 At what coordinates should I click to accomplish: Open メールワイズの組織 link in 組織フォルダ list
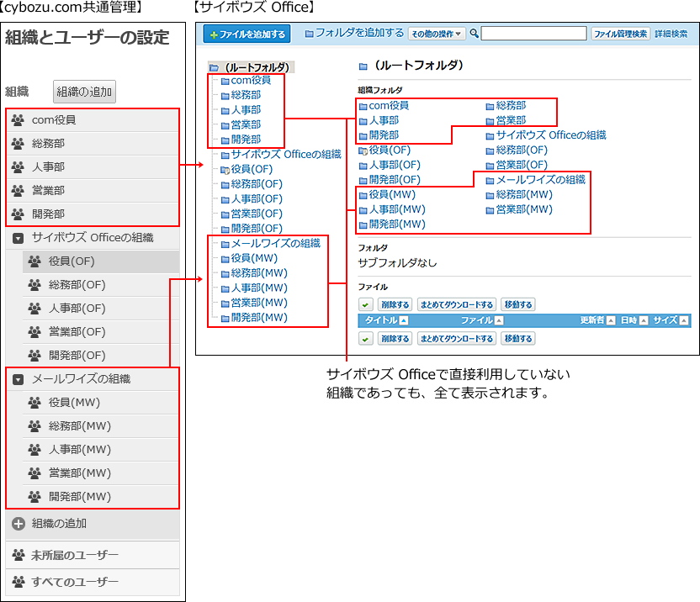click(x=541, y=180)
